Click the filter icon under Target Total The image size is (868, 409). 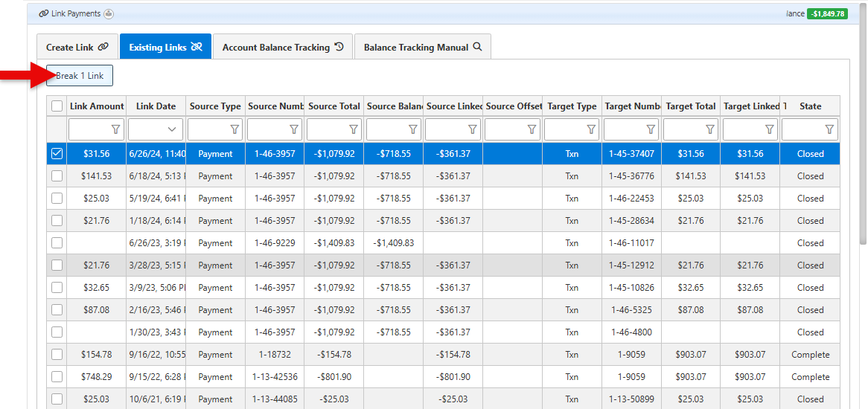point(710,129)
